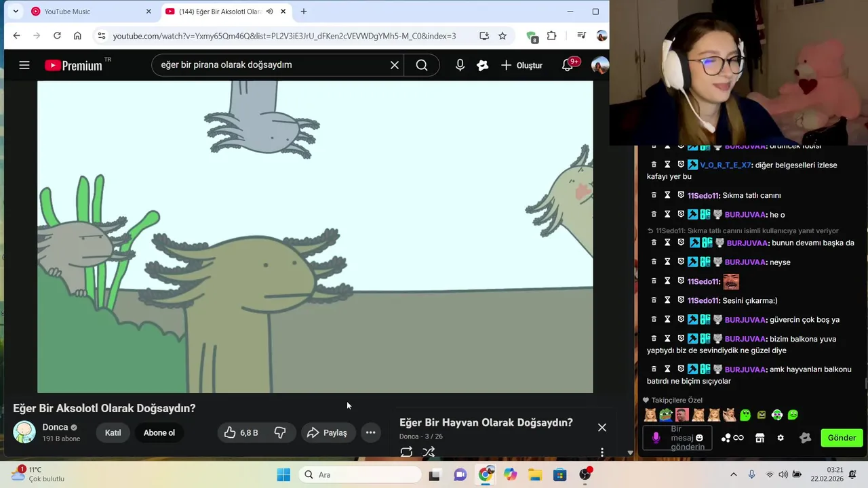Click the purple microphone in chat box
The width and height of the screenshot is (868, 488).
[656, 438]
